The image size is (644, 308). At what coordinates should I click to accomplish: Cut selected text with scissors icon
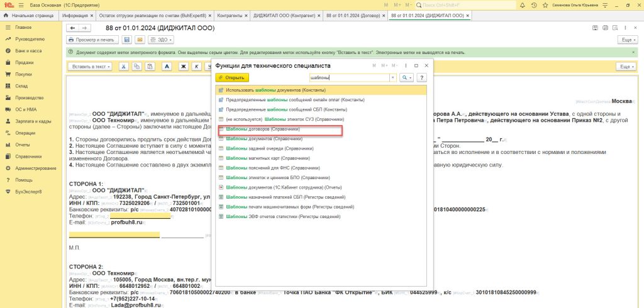point(124,67)
